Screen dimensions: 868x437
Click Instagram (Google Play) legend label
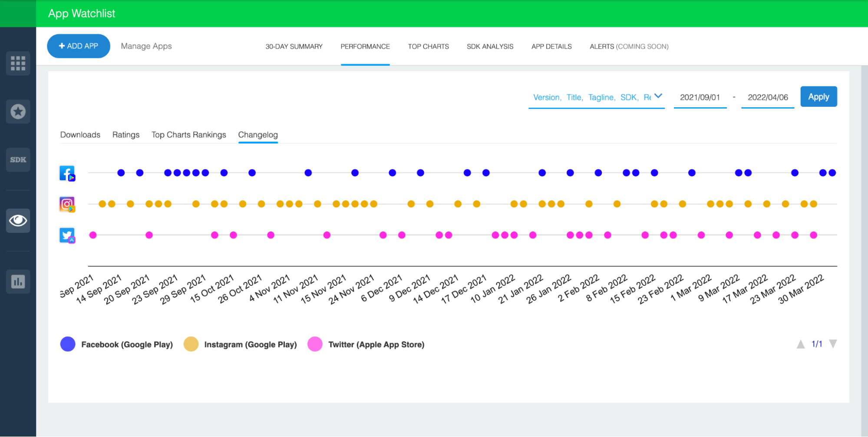click(x=251, y=344)
